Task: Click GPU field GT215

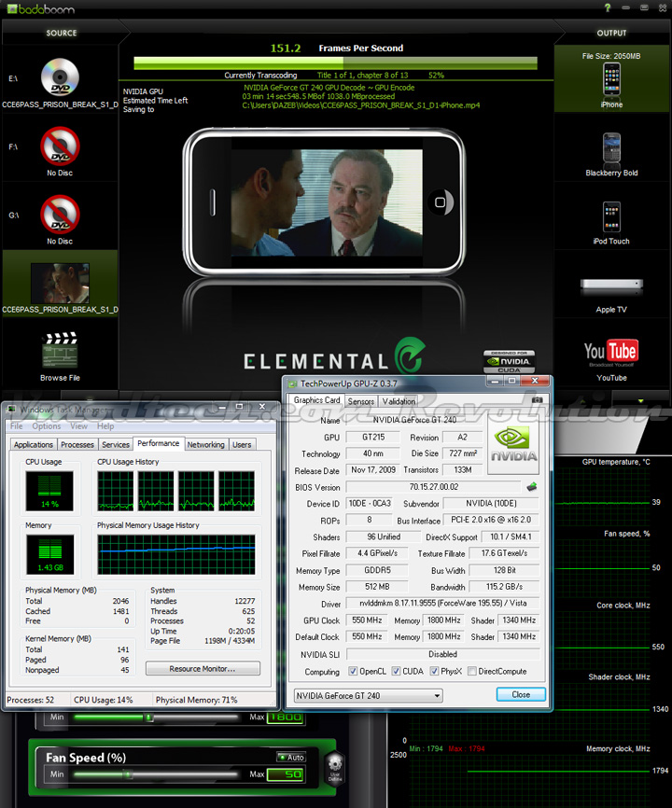Action: pyautogui.click(x=373, y=437)
